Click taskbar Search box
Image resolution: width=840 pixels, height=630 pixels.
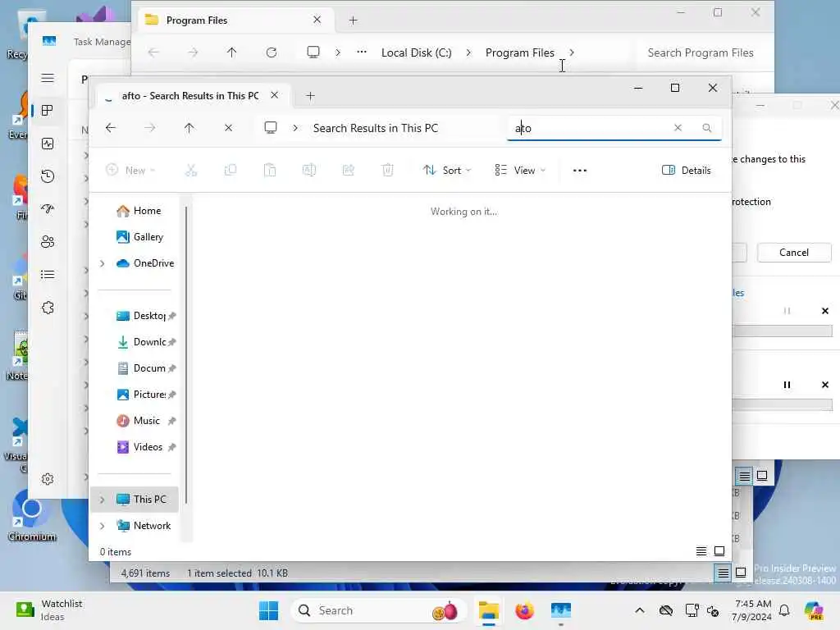pyautogui.click(x=379, y=610)
